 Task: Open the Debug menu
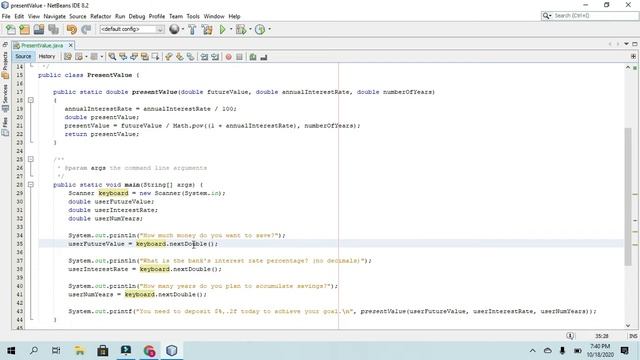(137, 16)
